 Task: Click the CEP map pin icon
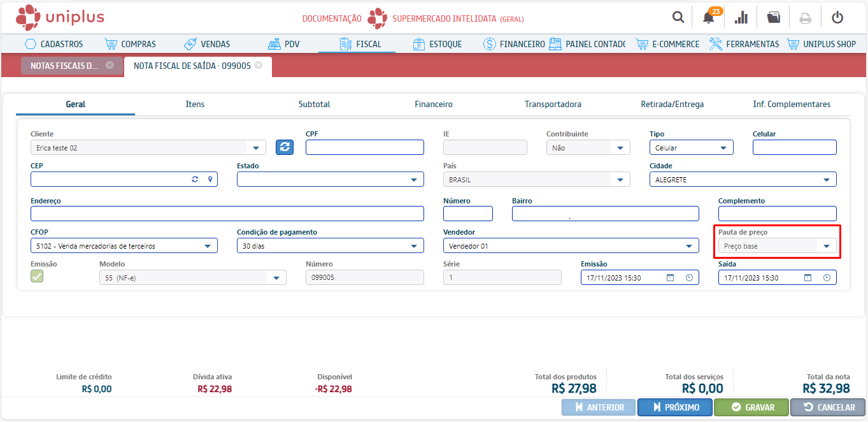[x=210, y=179]
